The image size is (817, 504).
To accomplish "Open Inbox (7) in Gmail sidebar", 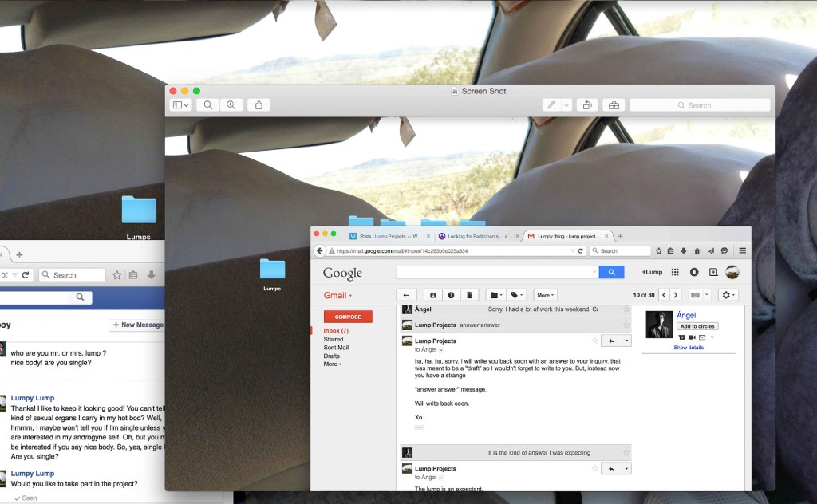I will (335, 330).
